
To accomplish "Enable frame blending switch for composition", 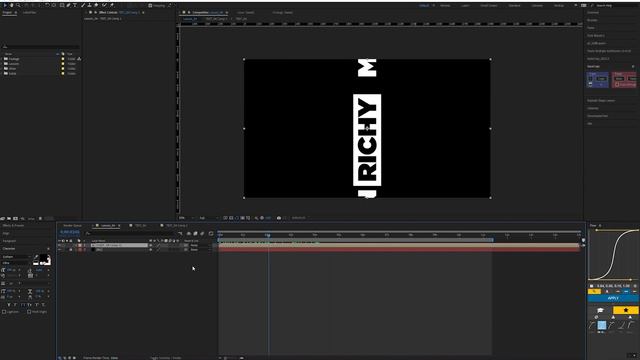I will (196, 233).
